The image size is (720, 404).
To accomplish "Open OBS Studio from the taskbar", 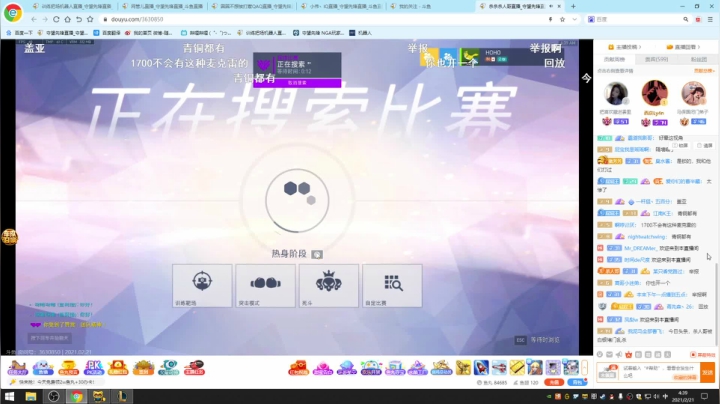I will point(54,396).
